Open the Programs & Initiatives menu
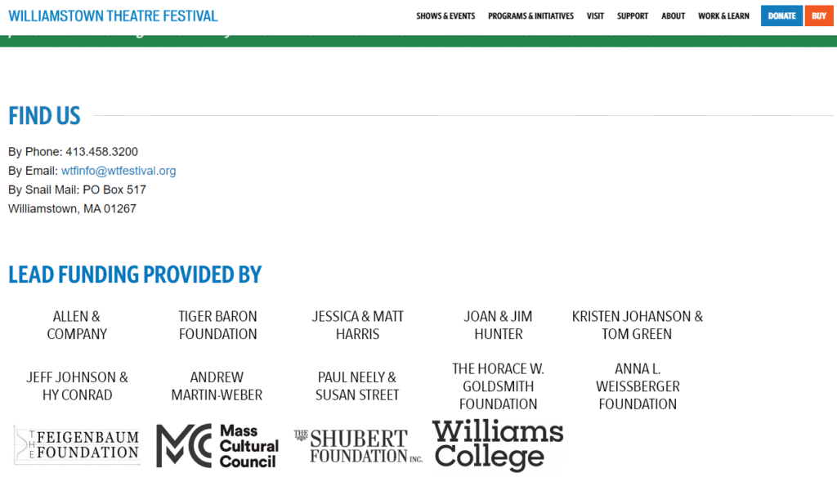 point(530,16)
